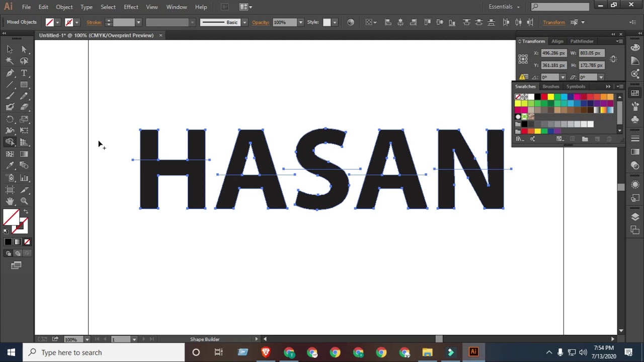Select the Magic Wand tool
Screen dimensions: 644x362
[x=10, y=61]
